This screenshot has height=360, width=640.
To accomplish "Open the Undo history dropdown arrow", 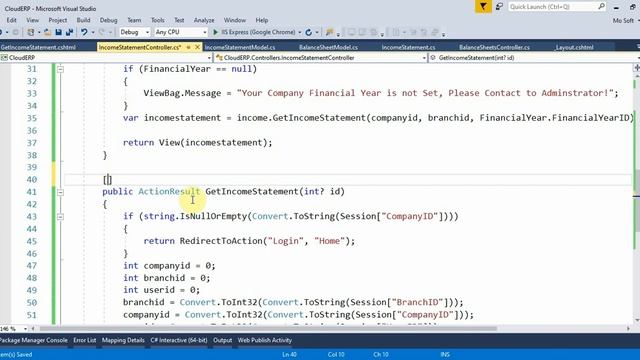I will point(93,32).
